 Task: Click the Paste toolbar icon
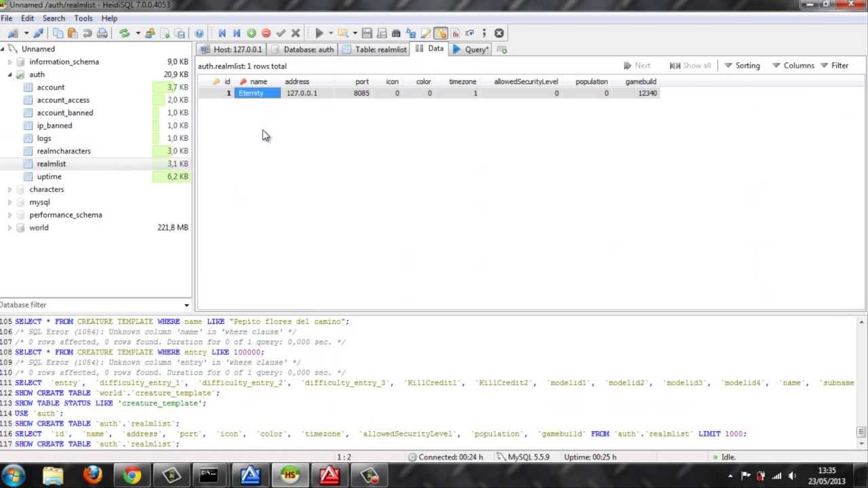click(73, 33)
